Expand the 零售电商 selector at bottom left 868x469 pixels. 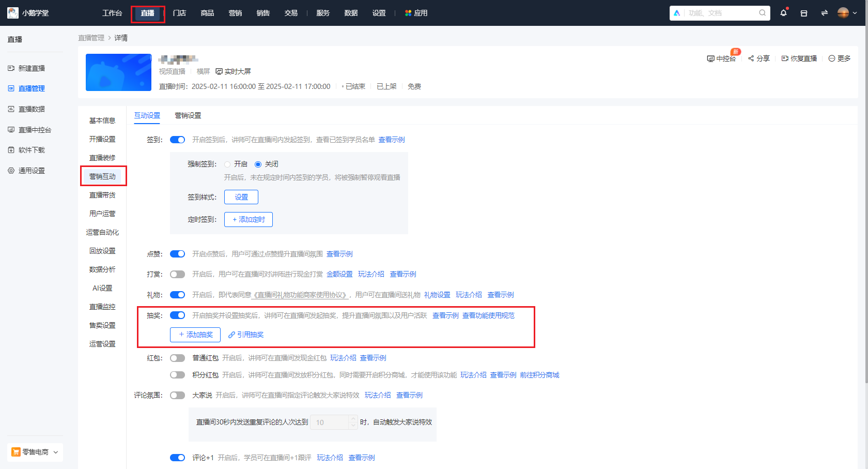point(35,451)
